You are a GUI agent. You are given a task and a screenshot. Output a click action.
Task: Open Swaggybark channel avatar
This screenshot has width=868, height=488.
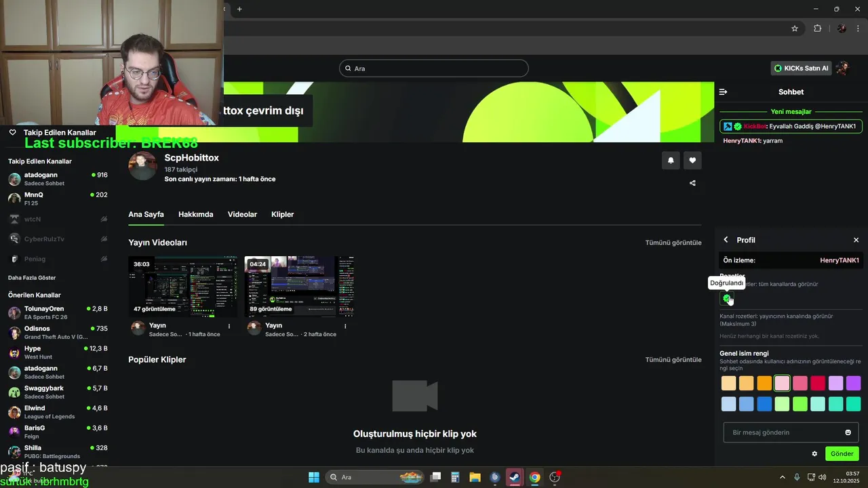click(14, 392)
